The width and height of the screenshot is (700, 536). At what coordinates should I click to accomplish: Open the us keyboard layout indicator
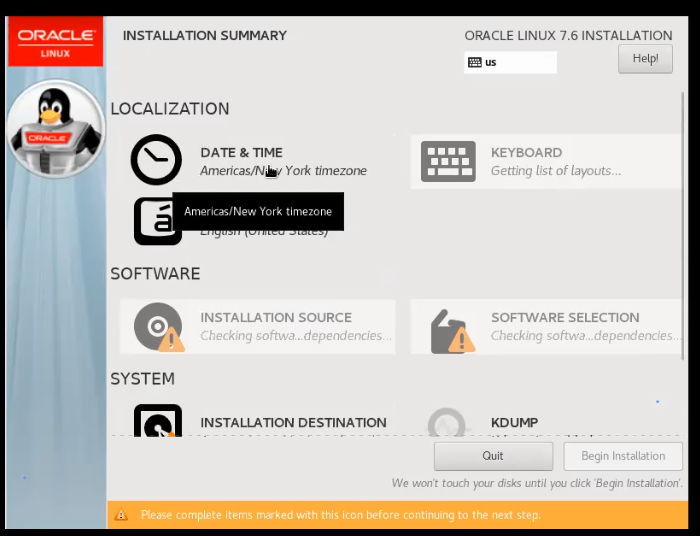(x=510, y=62)
